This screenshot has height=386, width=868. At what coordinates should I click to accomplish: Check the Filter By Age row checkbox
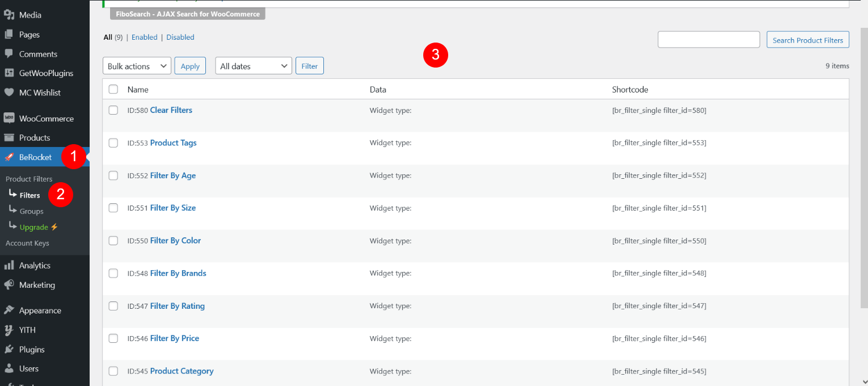(113, 175)
